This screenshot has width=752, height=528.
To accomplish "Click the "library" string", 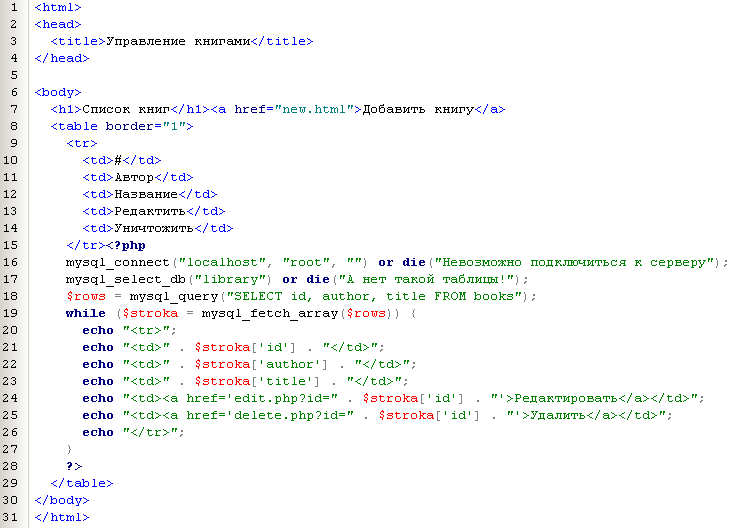I will click(x=233, y=279).
